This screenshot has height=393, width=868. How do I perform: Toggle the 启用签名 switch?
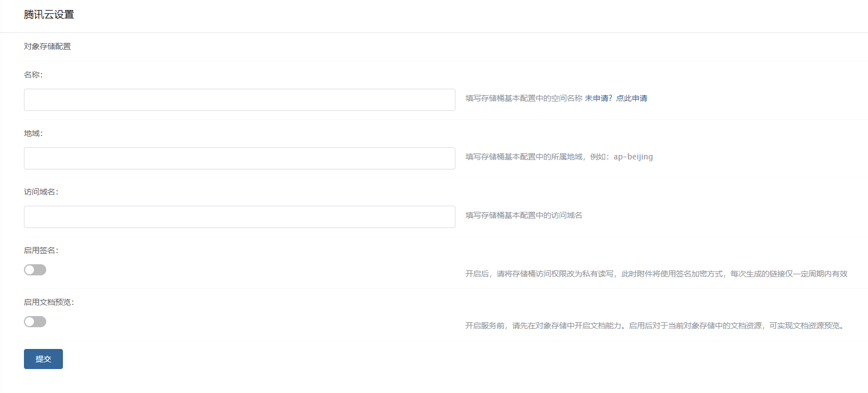35,270
